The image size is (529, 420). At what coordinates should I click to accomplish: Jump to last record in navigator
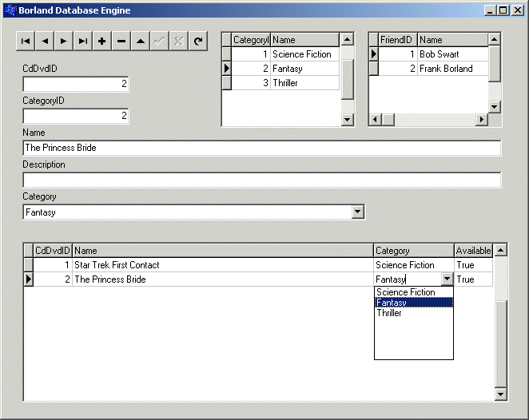point(82,42)
